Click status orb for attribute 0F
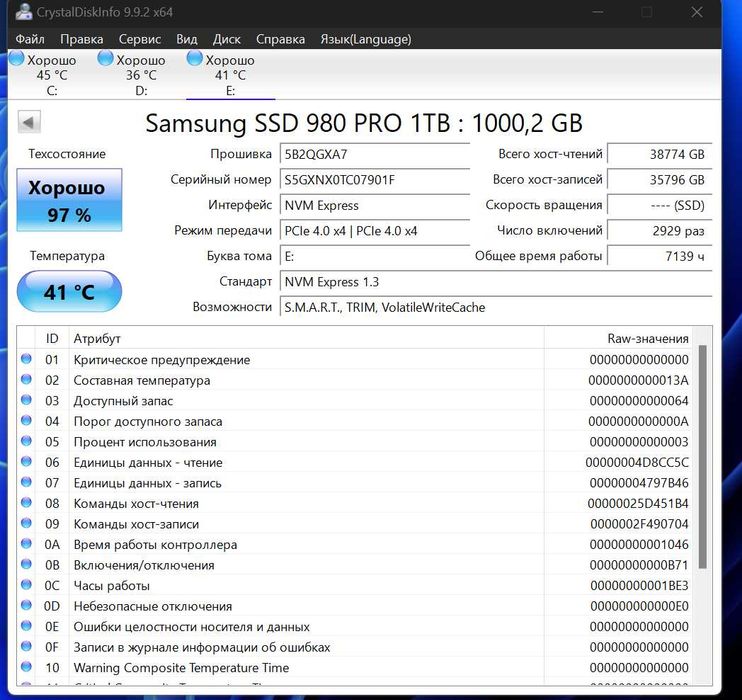 click(x=26, y=646)
